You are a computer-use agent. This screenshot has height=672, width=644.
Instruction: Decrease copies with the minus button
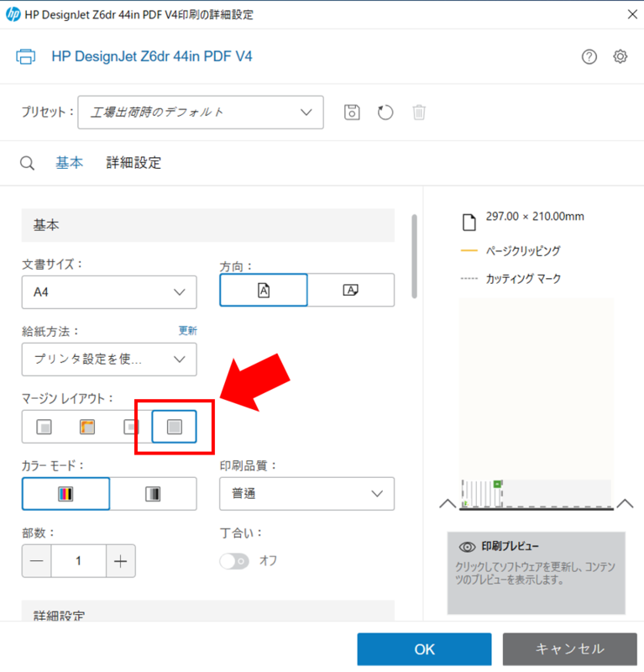[x=37, y=561]
